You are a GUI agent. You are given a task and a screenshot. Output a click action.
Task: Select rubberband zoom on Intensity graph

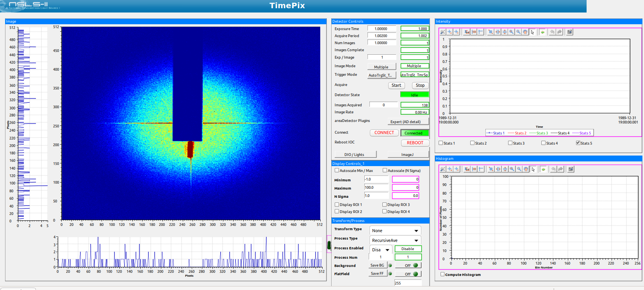click(491, 32)
